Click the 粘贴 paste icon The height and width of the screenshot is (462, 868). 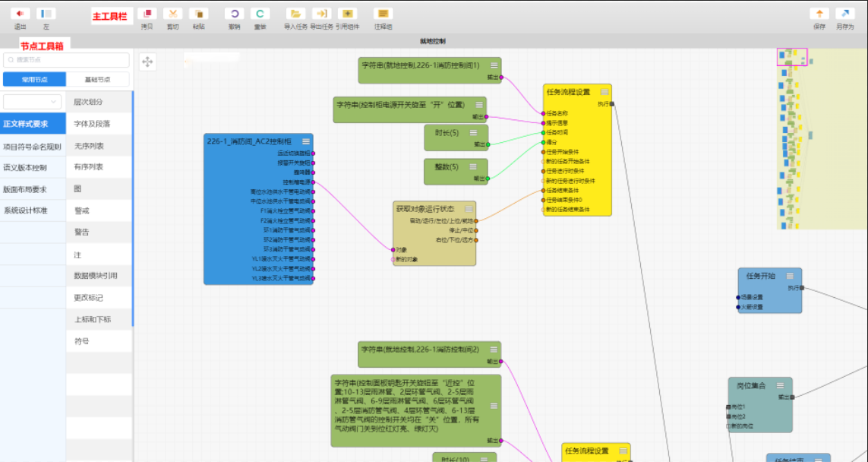pos(199,14)
